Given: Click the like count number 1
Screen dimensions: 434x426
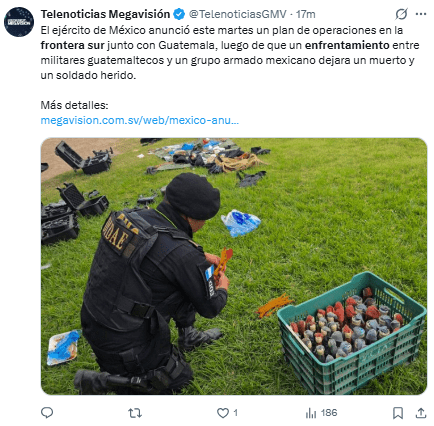Looking at the screenshot, I should pos(235,413).
